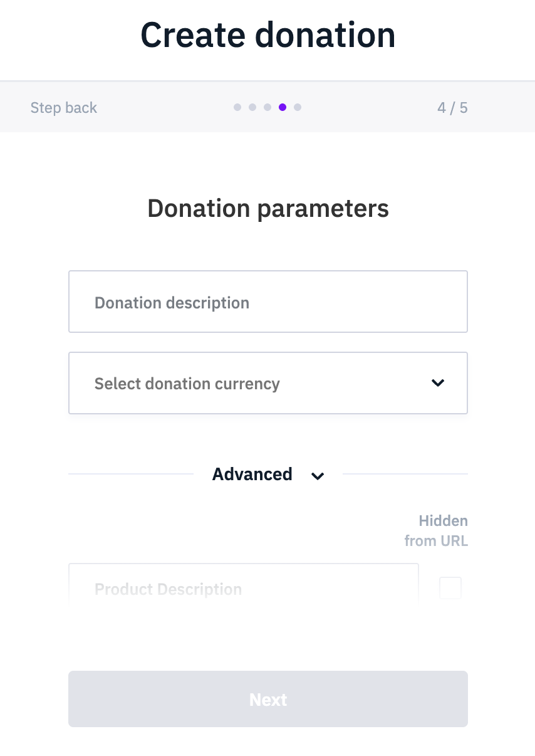This screenshot has height=756, width=535.
Task: Click into the Product Description field
Action: click(x=243, y=588)
